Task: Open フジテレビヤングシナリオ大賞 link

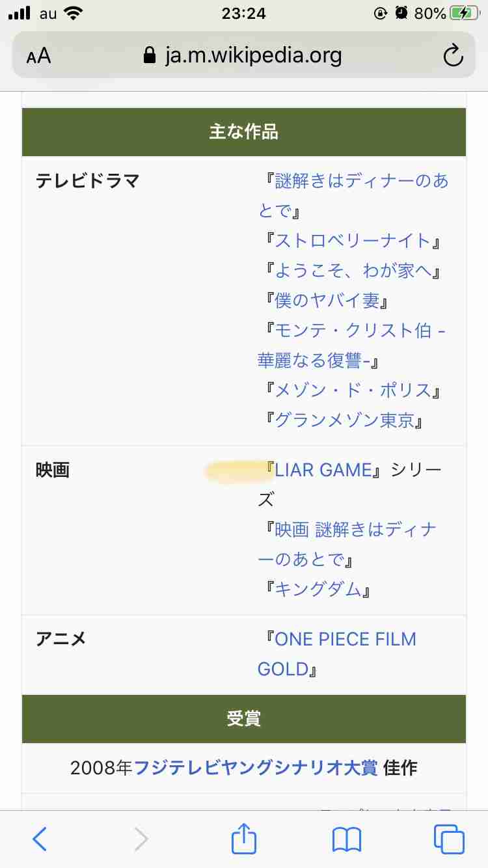Action: tap(256, 768)
